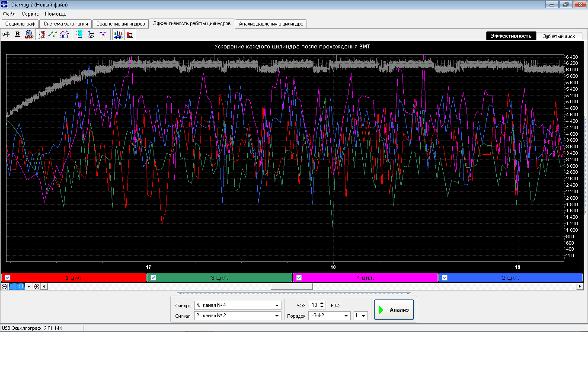The image size is (588, 389).
Task: Click the cyan smoothing waveform icon
Action: point(80,35)
